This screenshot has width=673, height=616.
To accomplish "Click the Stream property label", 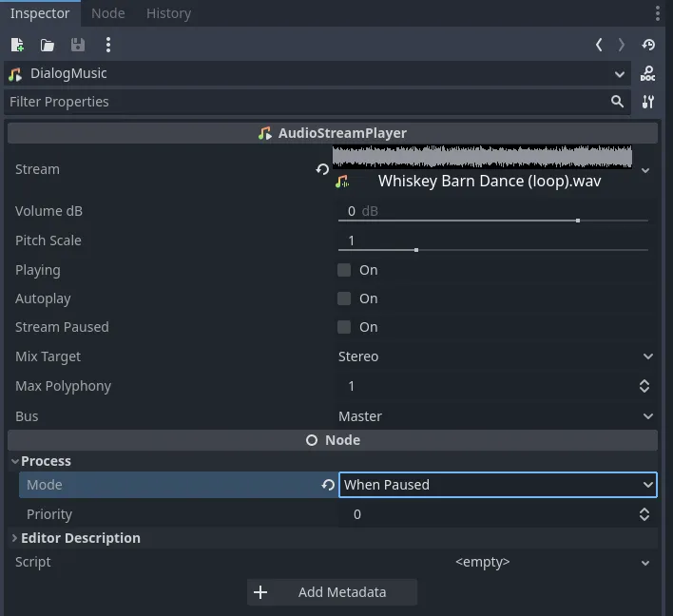I will (37, 169).
